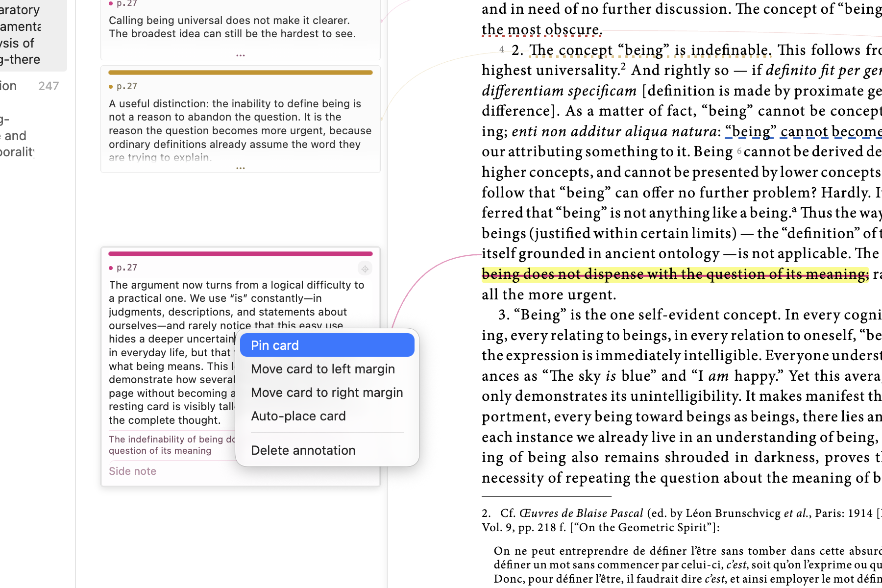Click the 'A useful distinction' card body text
The image size is (882, 588).
click(240, 130)
